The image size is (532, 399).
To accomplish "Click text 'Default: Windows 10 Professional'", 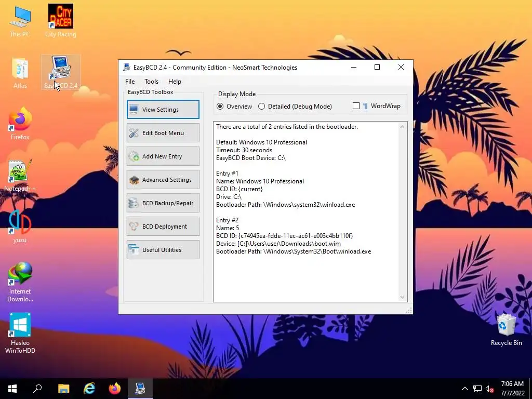I will (x=261, y=142).
